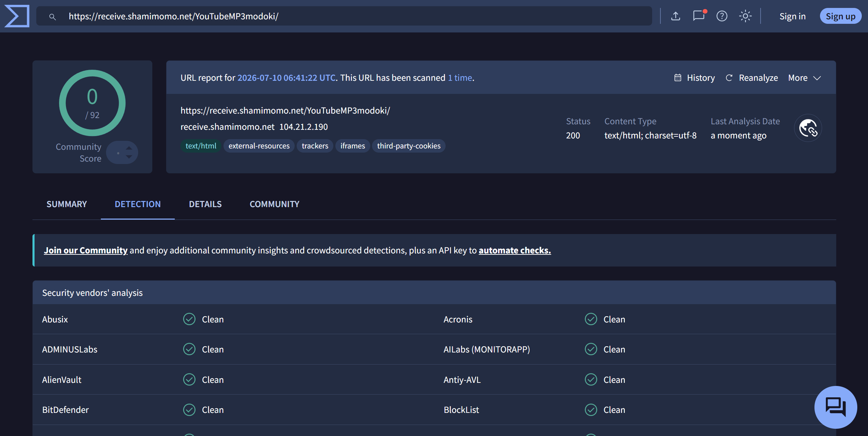Open the help question-mark icon
The image size is (868, 436).
pyautogui.click(x=722, y=16)
